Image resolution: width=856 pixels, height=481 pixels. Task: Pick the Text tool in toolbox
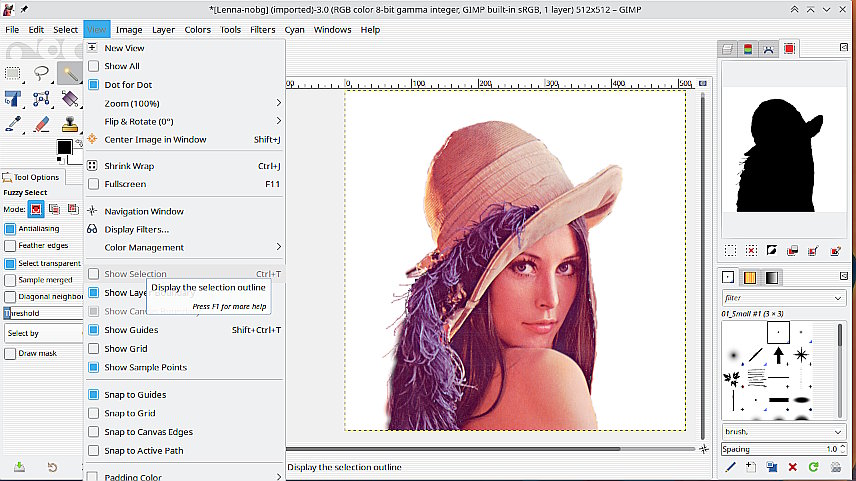(13, 99)
